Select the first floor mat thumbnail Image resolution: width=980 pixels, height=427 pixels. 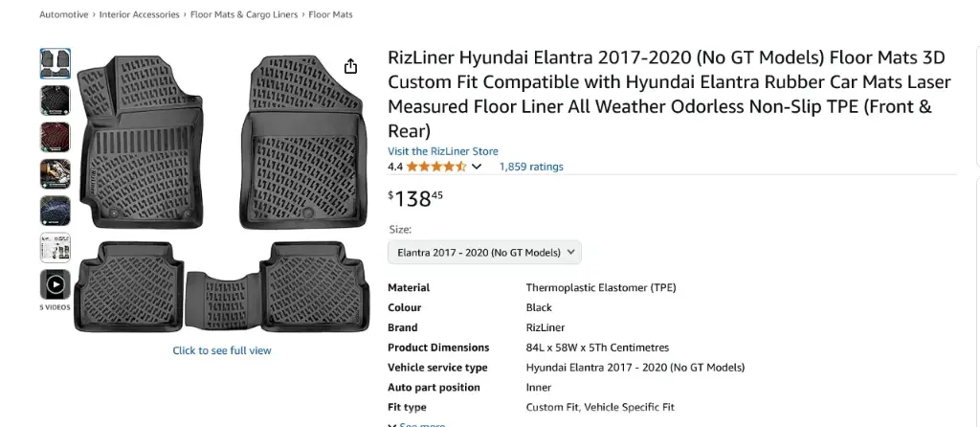[55, 63]
